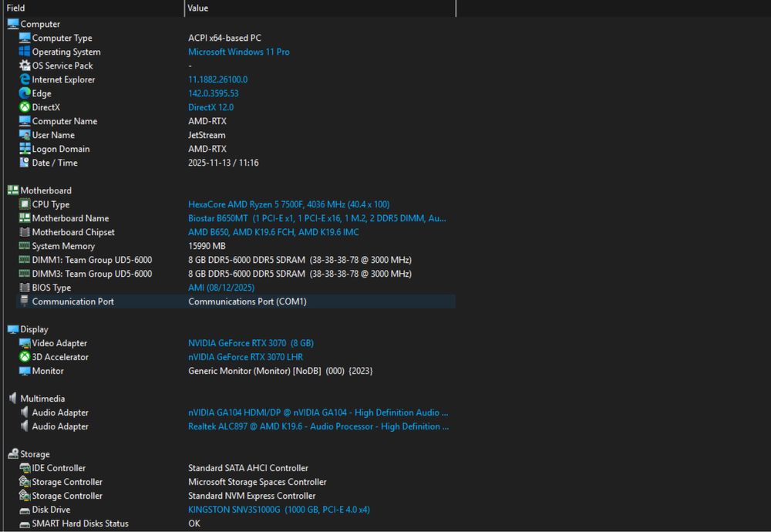
Task: Click the Windows logo icon beside Operating System
Action: [25, 51]
